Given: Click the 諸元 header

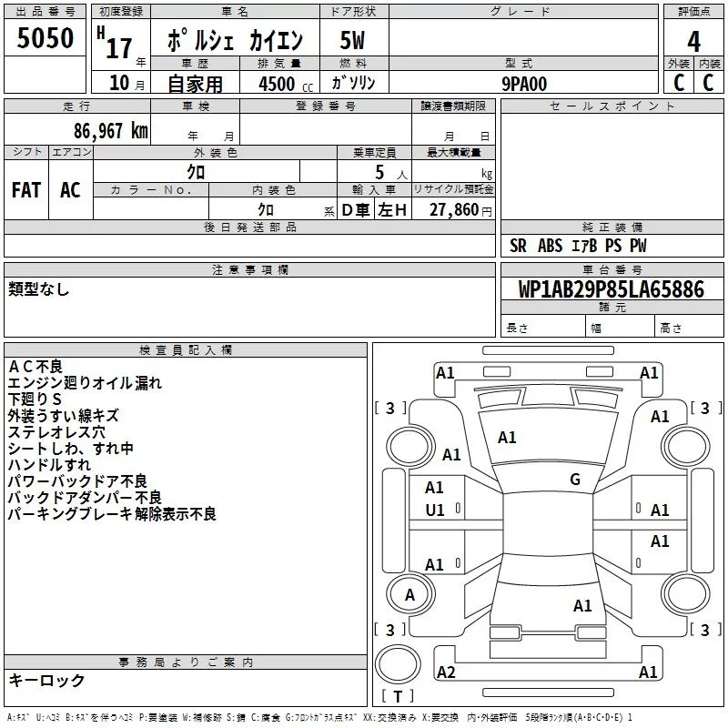Looking at the screenshot, I should [612, 307].
